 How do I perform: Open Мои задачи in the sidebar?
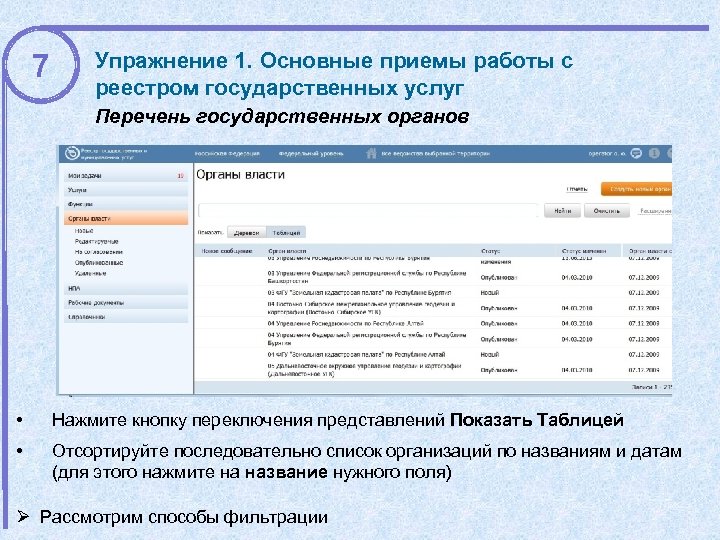tap(126, 176)
